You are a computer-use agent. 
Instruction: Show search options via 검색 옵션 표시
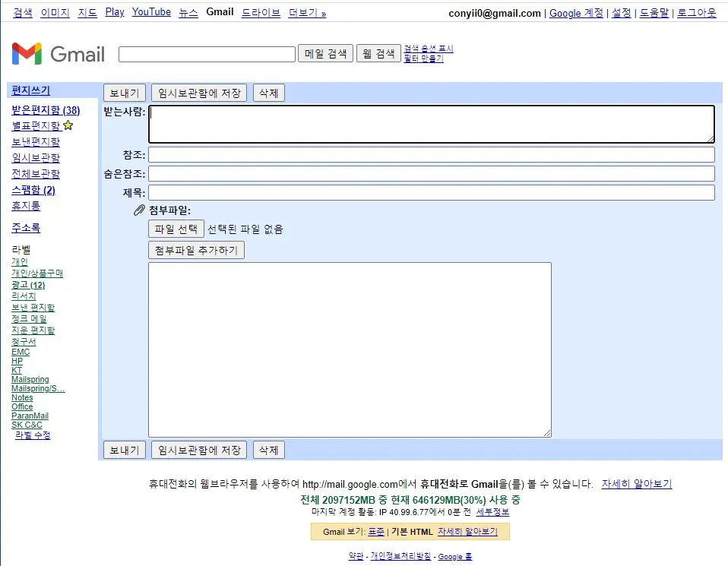[428, 49]
